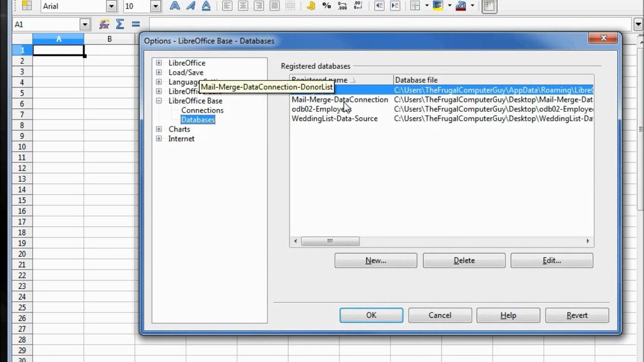The width and height of the screenshot is (644, 362).
Task: Open the Background Color dropdown arrow
Action: point(449,6)
